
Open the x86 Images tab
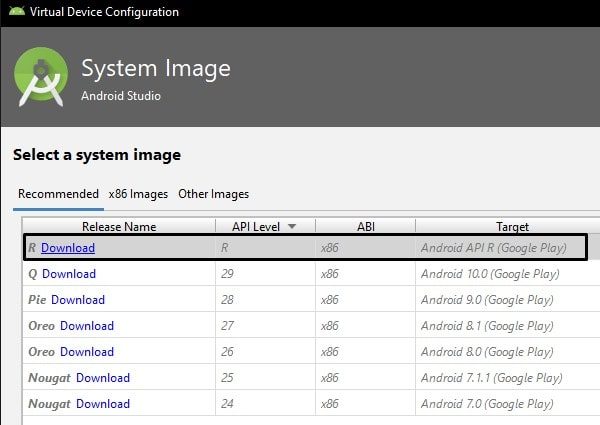pyautogui.click(x=138, y=194)
